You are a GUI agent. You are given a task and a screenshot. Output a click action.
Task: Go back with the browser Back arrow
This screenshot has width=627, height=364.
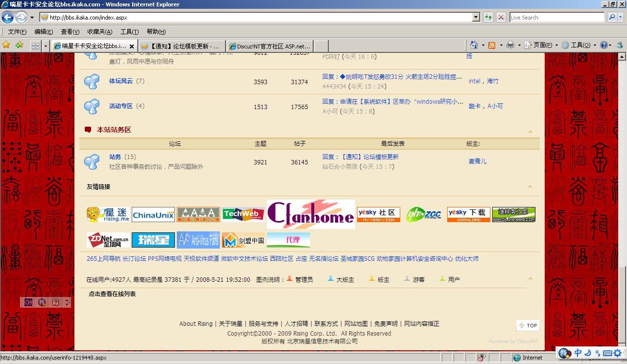click(x=7, y=17)
